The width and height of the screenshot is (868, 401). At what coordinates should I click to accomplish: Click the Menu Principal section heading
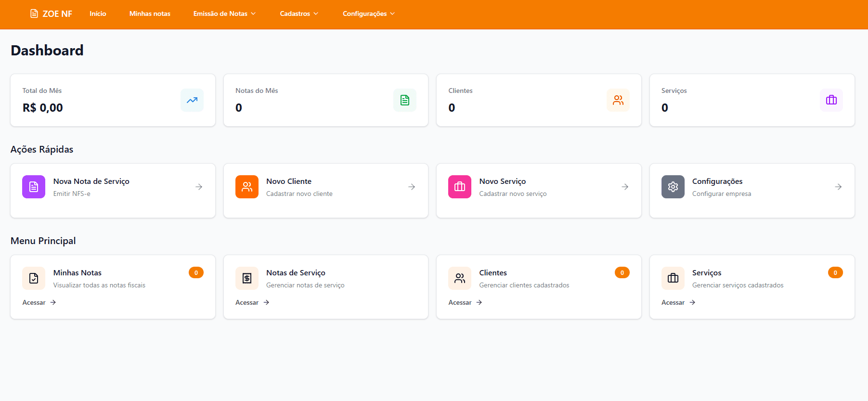(x=43, y=241)
